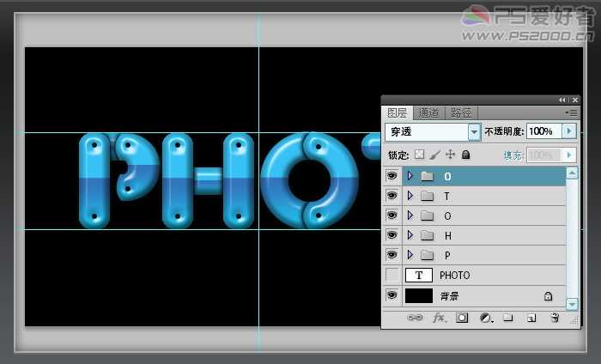Switch to the 通道 tab
Screen dimensions: 601x364
pos(429,112)
